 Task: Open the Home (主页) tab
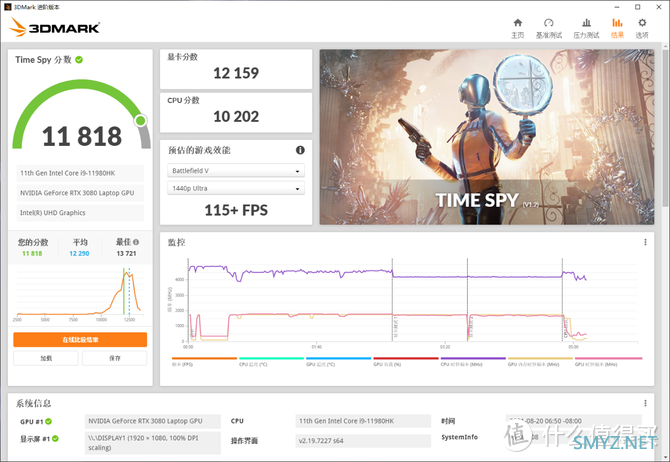pos(517,28)
